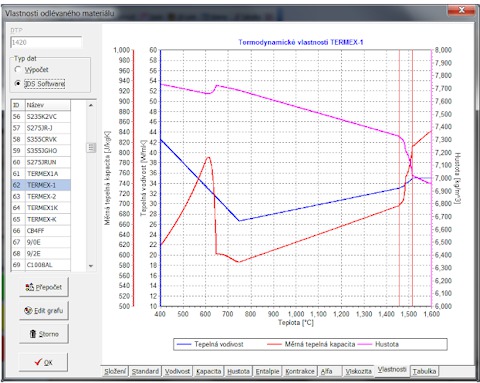Image resolution: width=480 pixels, height=383 pixels.
Task: Select material row S355CRVK
Action: 41,139
